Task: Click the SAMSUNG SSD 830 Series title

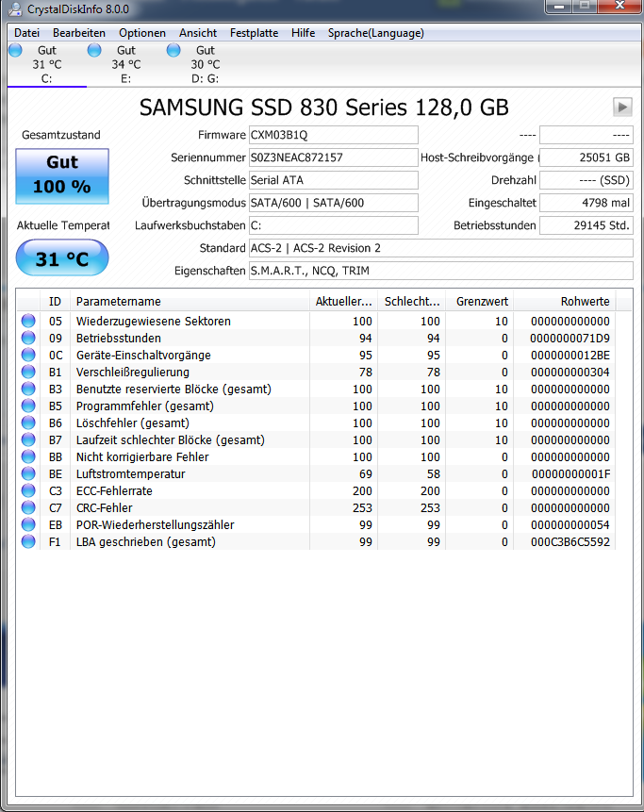Action: [x=324, y=108]
